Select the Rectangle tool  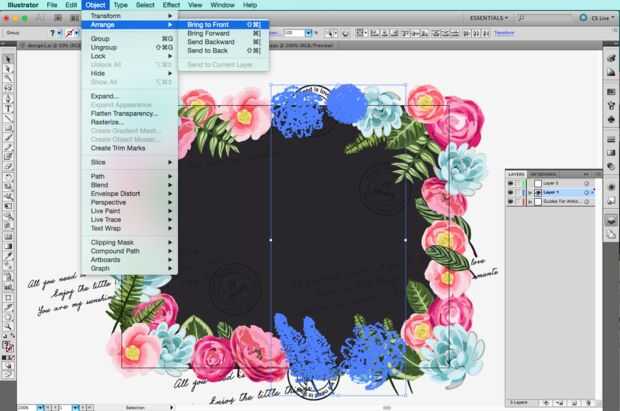point(8,128)
